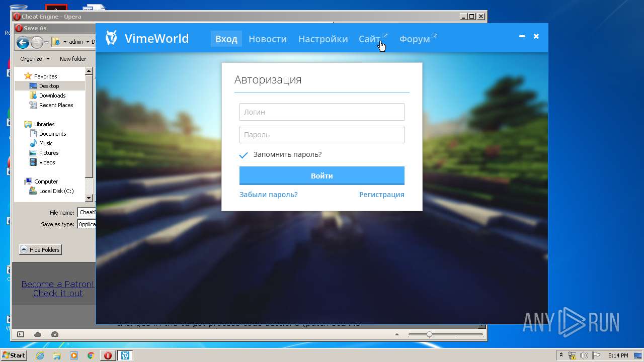The height and width of the screenshot is (362, 644).
Task: Open Windows Media Player from the taskbar
Action: (74, 355)
